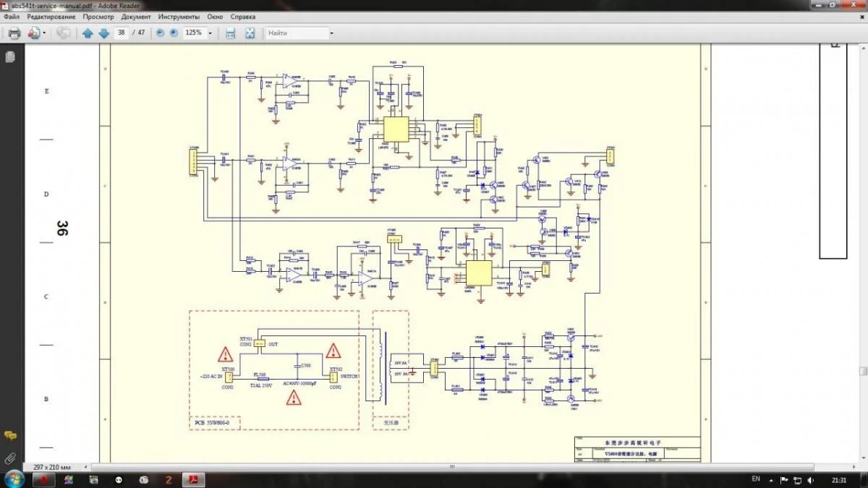Open the Инструменты menu
This screenshot has width=868, height=488.
click(179, 16)
